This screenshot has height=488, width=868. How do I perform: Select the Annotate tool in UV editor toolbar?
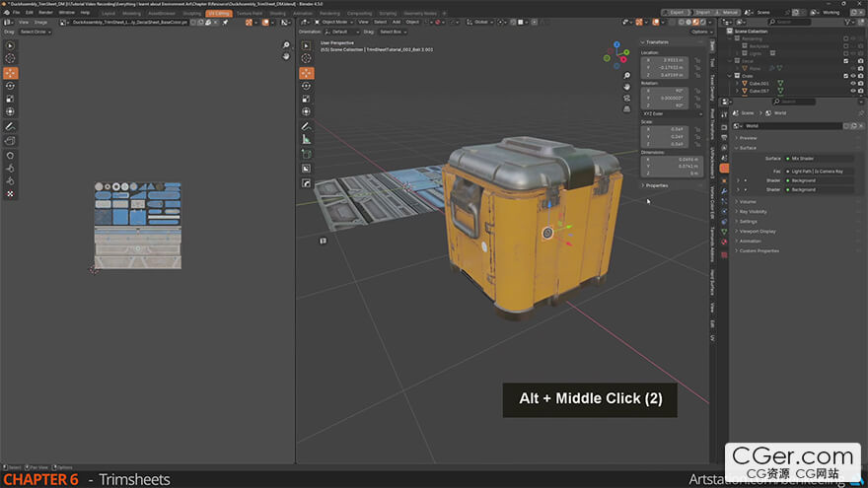[10, 126]
